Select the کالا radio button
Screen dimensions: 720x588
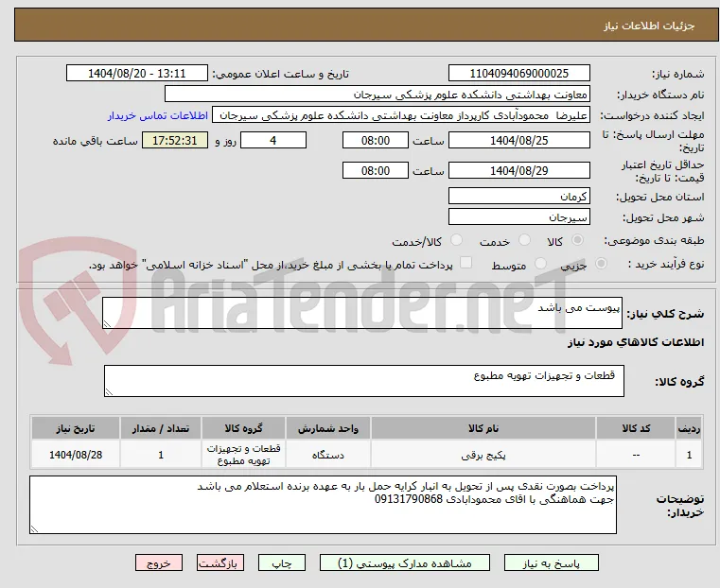coord(578,240)
